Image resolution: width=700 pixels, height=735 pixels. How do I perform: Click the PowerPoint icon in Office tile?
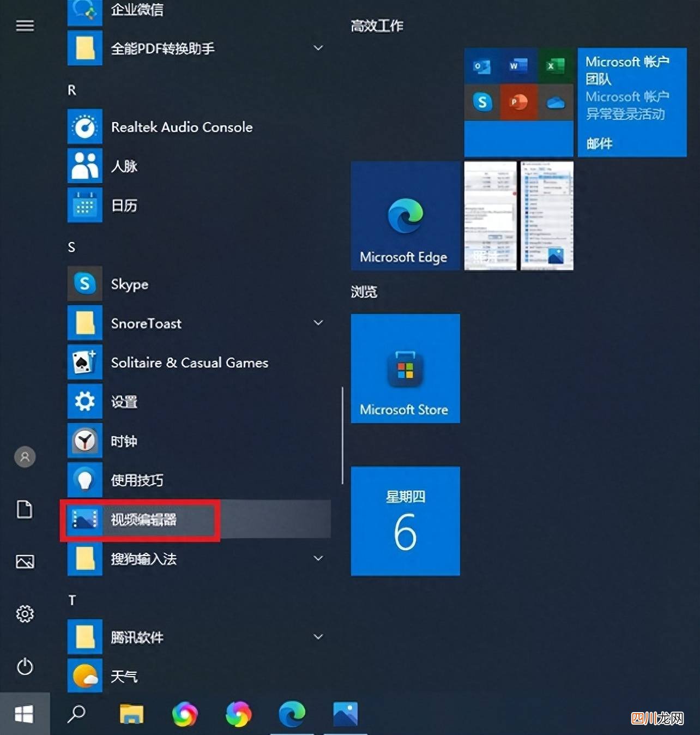coord(518,102)
